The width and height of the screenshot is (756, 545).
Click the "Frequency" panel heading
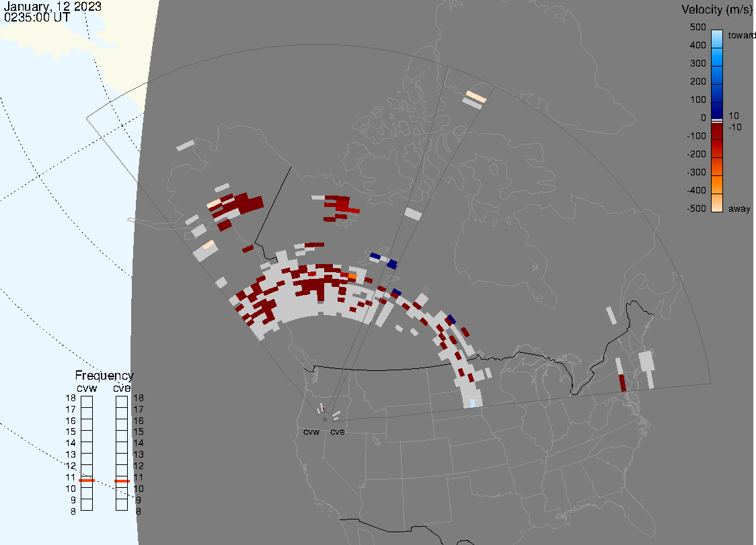(104, 376)
